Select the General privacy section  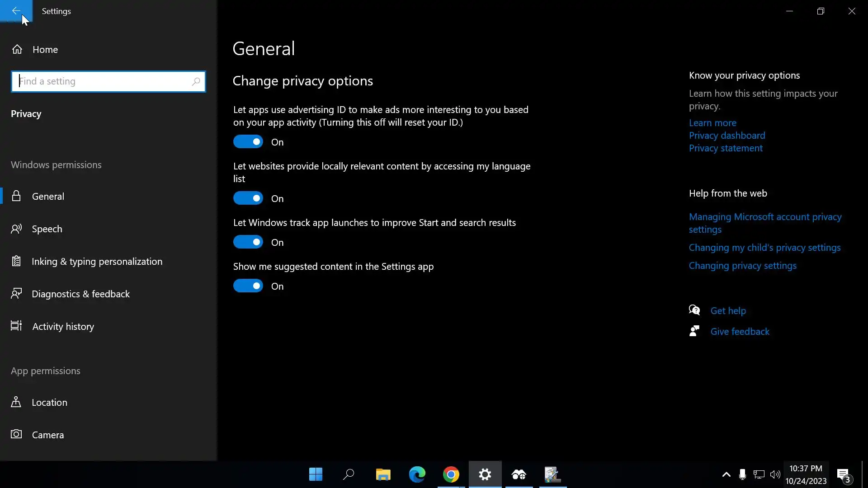(48, 197)
